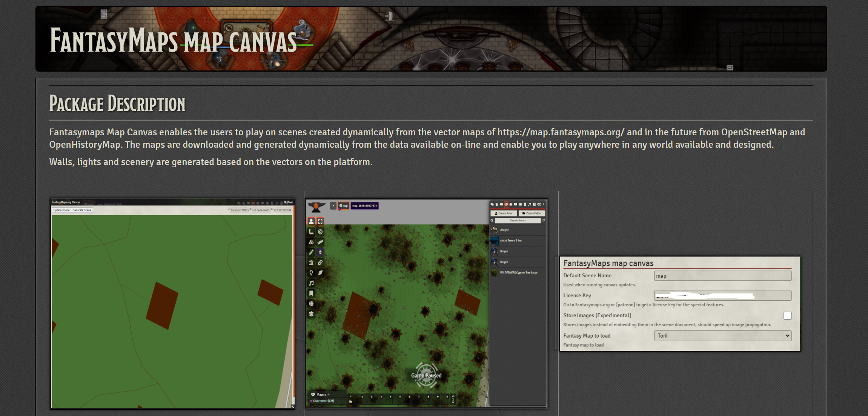Viewport: 868px width, 416px height.
Task: Close the FantasyMaps.org Canvas window
Action: pos(289,202)
